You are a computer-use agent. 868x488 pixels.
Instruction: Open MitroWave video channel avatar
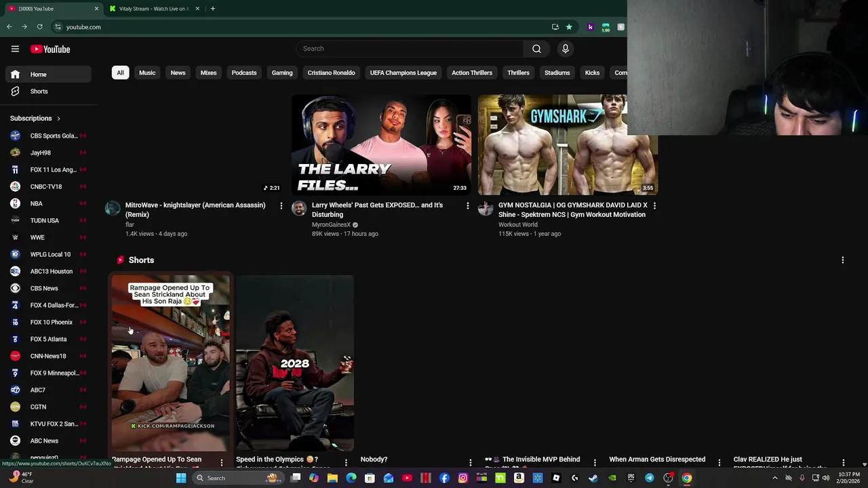coord(113,208)
